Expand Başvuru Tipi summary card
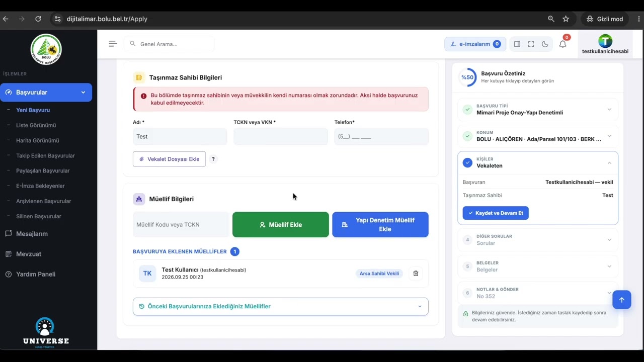This screenshot has height=362, width=644. coord(537,110)
